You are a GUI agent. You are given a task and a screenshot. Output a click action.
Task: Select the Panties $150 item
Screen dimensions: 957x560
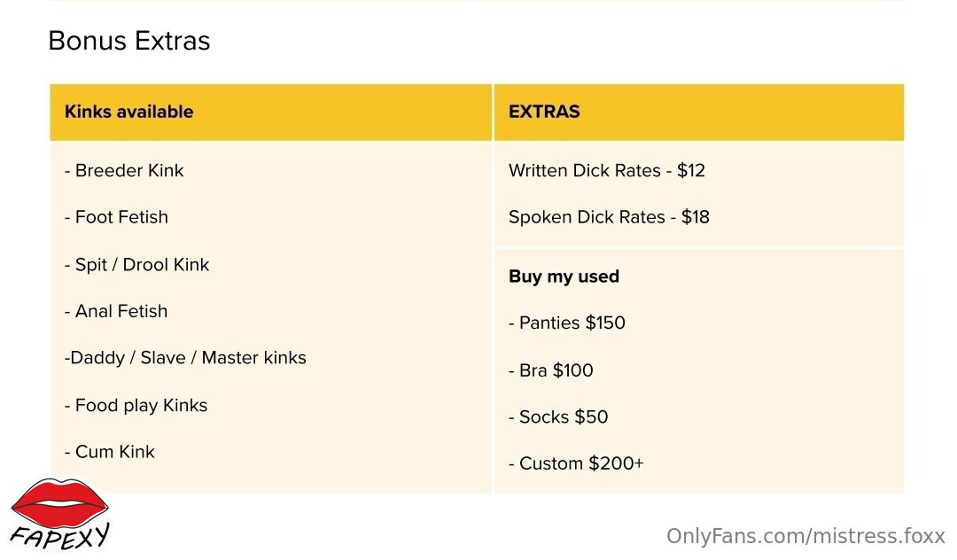[567, 323]
